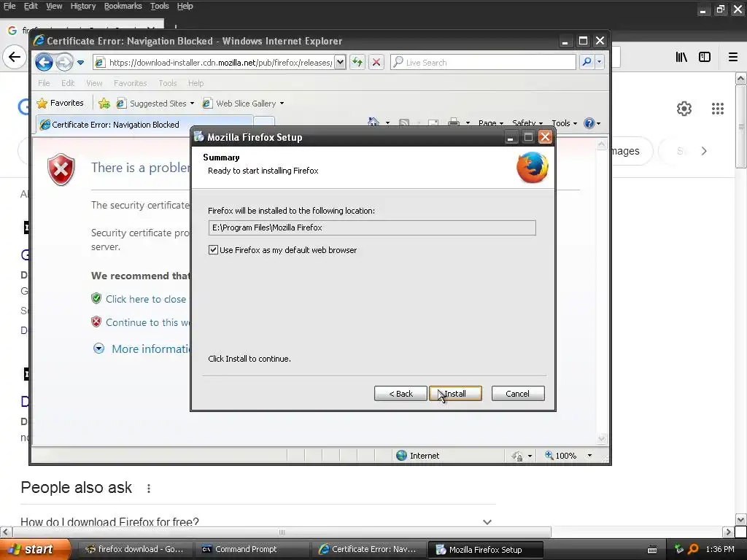Open Suggested Sites in IE favorites bar
Image resolution: width=747 pixels, height=560 pixels.
click(156, 104)
